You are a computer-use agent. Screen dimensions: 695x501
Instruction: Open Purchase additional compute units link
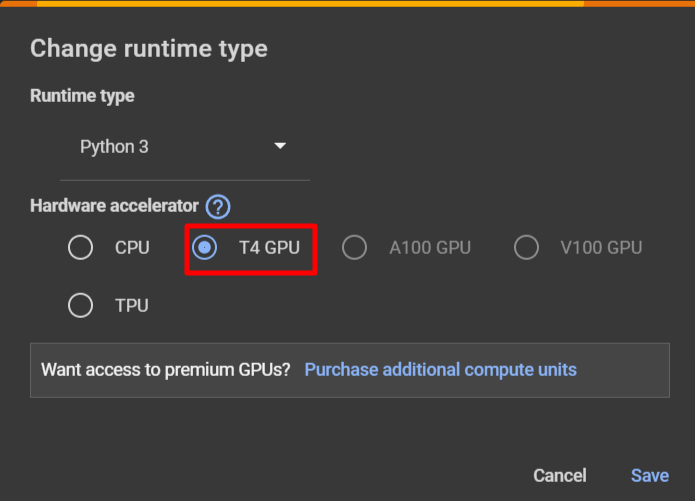coord(441,370)
